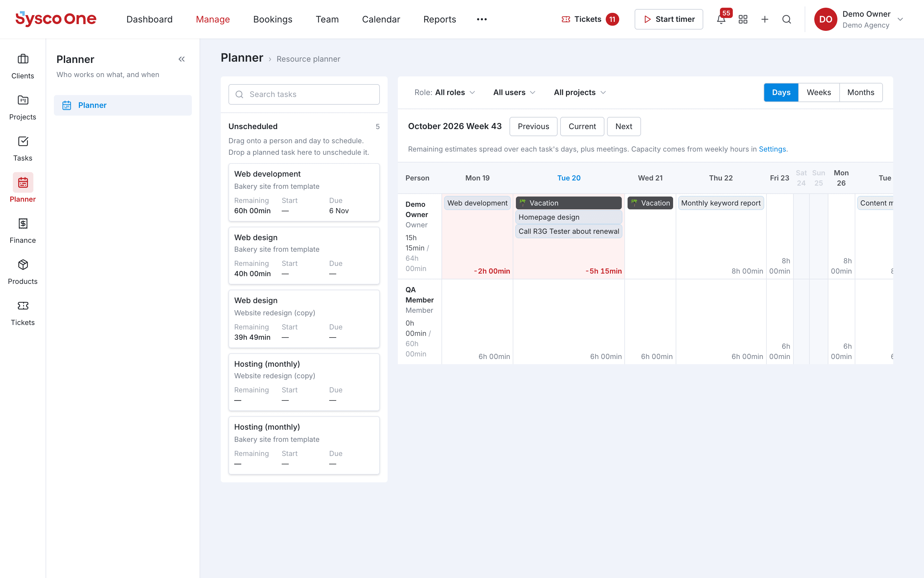
Task: Click the Fri 23 column header
Action: [779, 178]
